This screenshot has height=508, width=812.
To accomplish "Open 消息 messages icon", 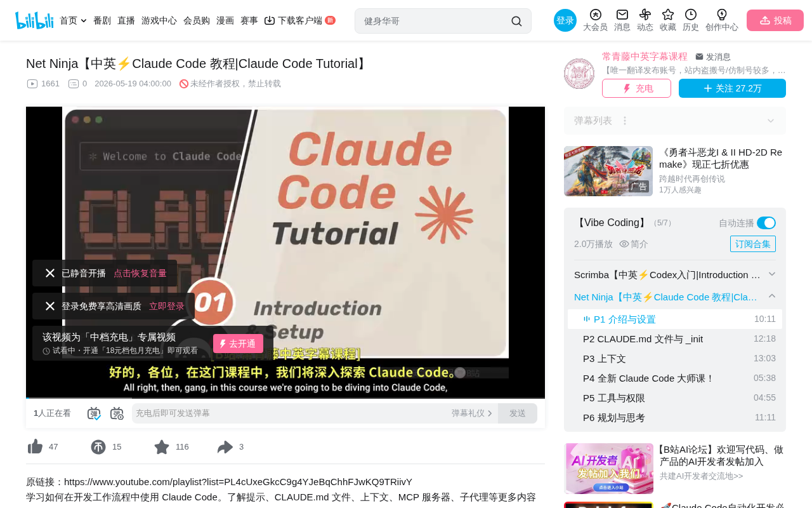I will pyautogui.click(x=622, y=20).
